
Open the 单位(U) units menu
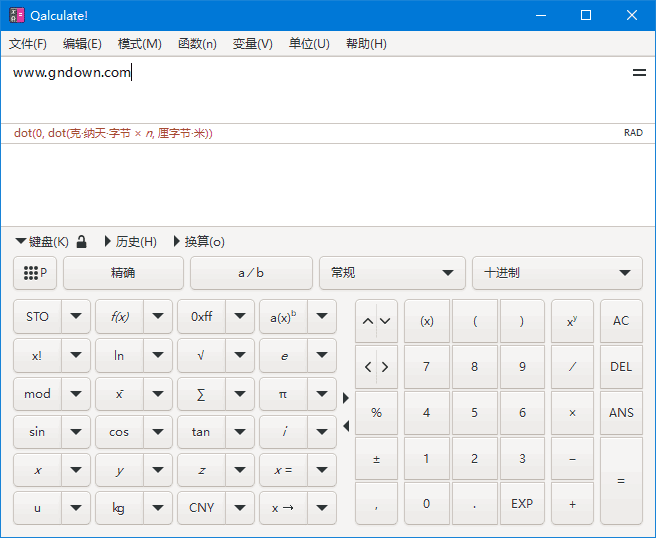click(x=309, y=44)
